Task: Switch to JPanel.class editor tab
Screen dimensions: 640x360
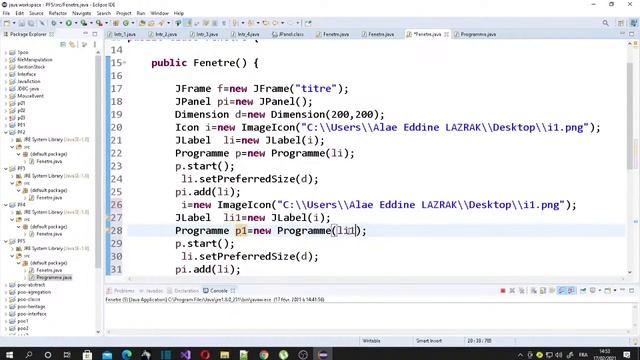Action: tap(288, 34)
